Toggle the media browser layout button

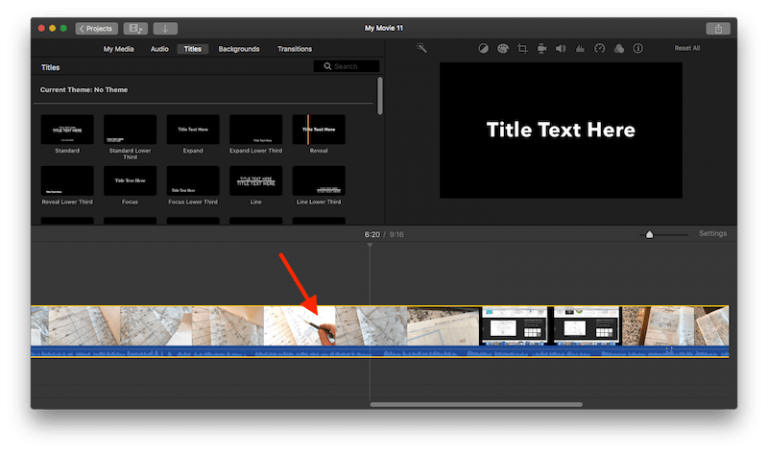[x=136, y=28]
